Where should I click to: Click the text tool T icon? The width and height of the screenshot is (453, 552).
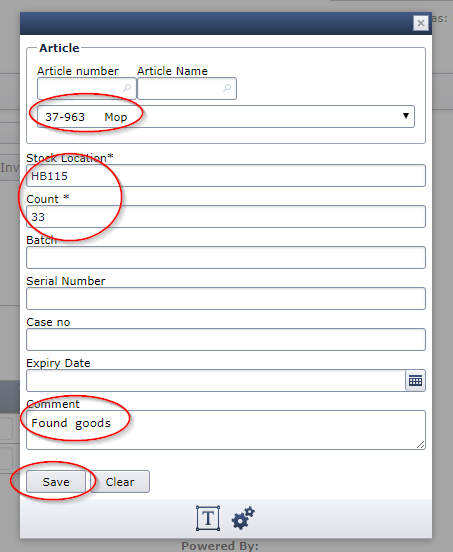208,518
